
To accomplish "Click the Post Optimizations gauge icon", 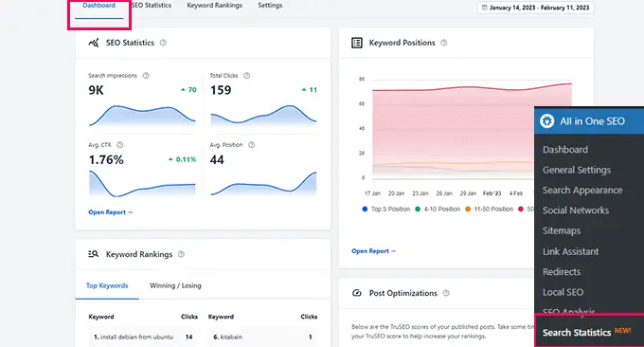I will tap(357, 293).
